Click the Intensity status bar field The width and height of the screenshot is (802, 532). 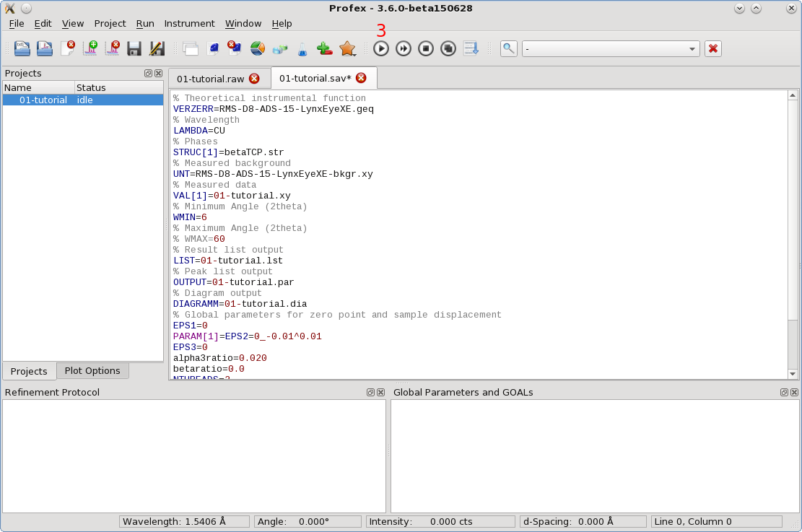pyautogui.click(x=440, y=522)
